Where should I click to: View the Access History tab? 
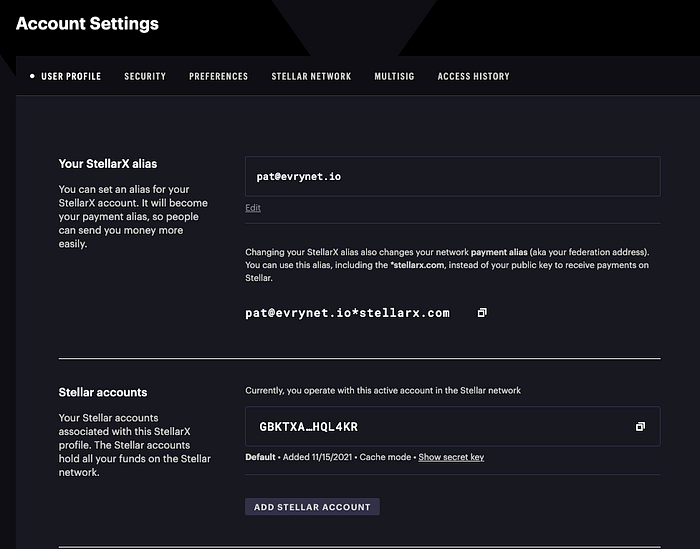coord(473,76)
